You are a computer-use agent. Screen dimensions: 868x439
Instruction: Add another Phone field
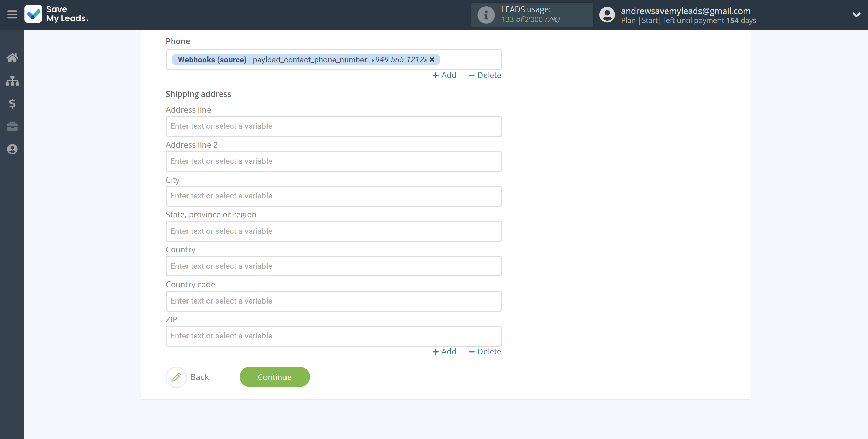445,75
